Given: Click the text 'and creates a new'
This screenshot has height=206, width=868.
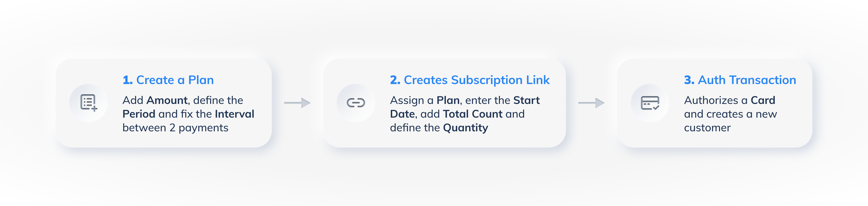Looking at the screenshot, I should pyautogui.click(x=730, y=114).
